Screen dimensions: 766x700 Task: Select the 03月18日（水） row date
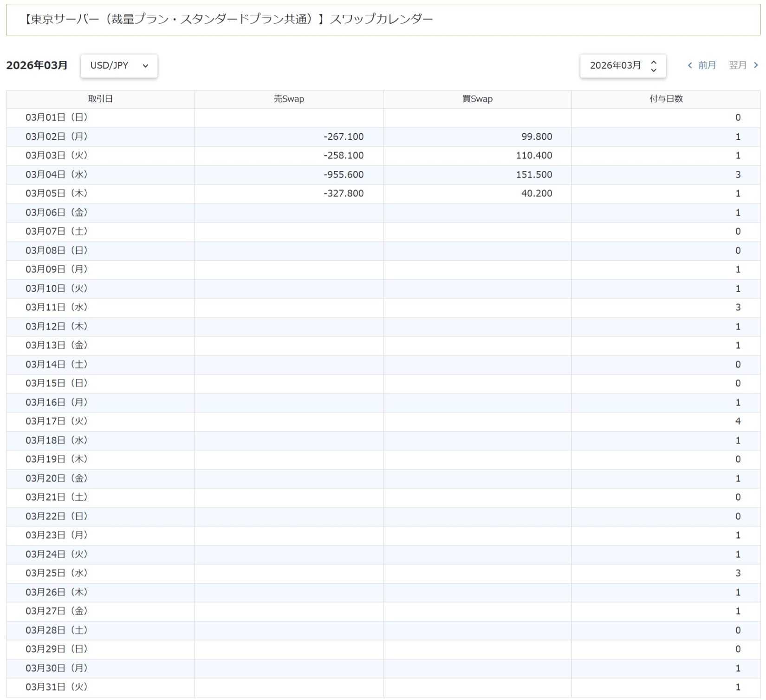(57, 440)
